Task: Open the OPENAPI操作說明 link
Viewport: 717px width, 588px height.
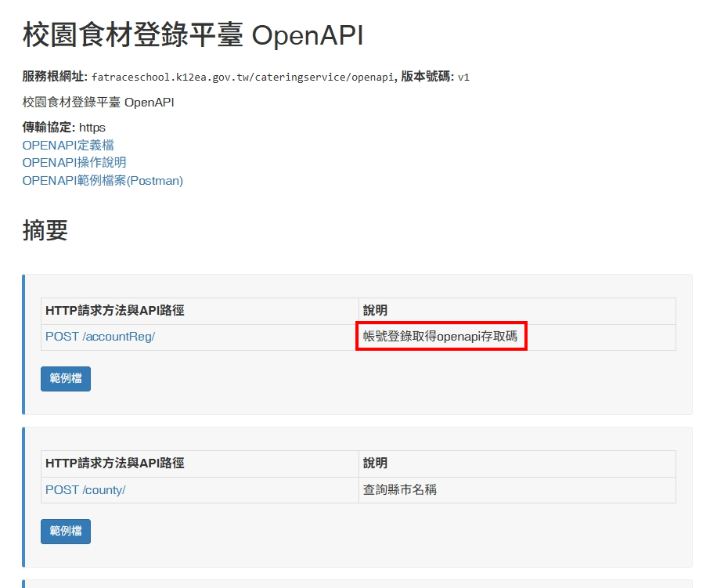Action: point(74,162)
